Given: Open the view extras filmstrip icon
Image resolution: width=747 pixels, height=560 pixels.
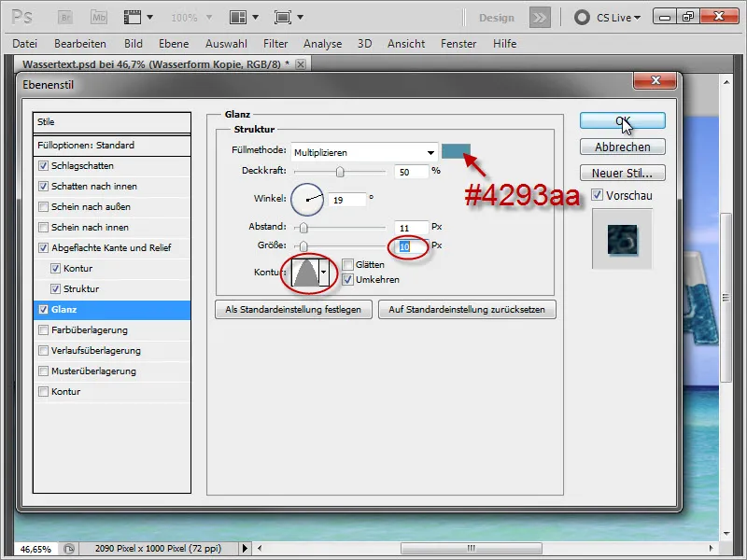Looking at the screenshot, I should pyautogui.click(x=133, y=18).
